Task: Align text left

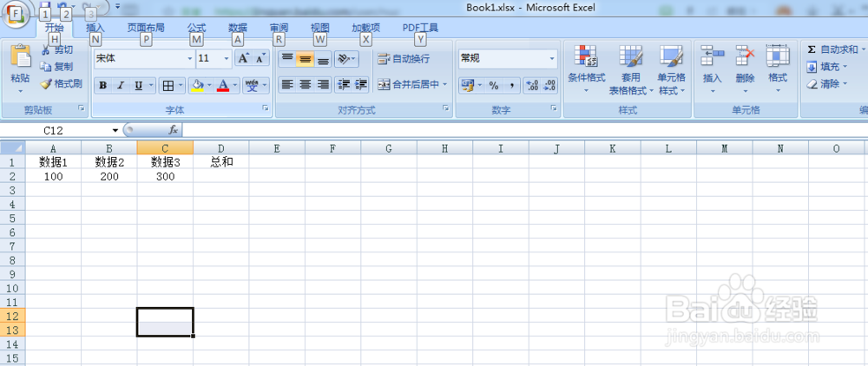Action: coord(287,85)
